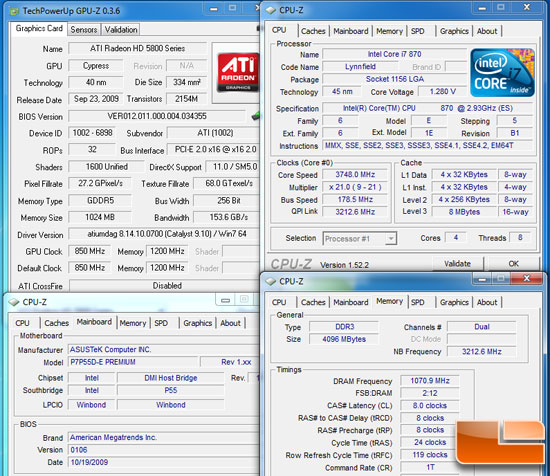Click the Multiplier value x 21.0 (9 - 21)

(355, 187)
